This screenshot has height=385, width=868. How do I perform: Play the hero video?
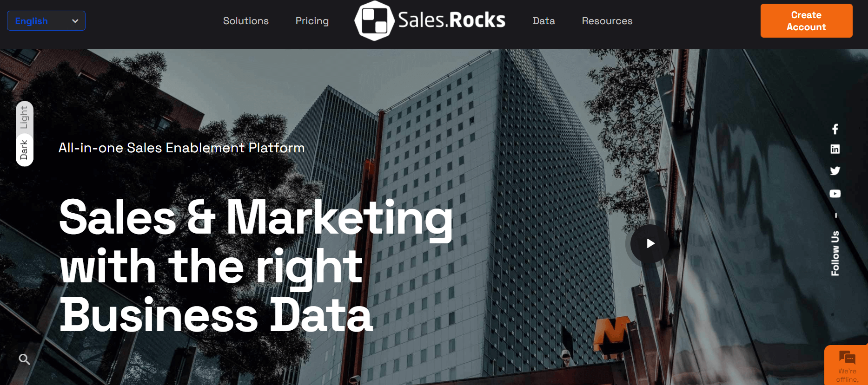[650, 243]
